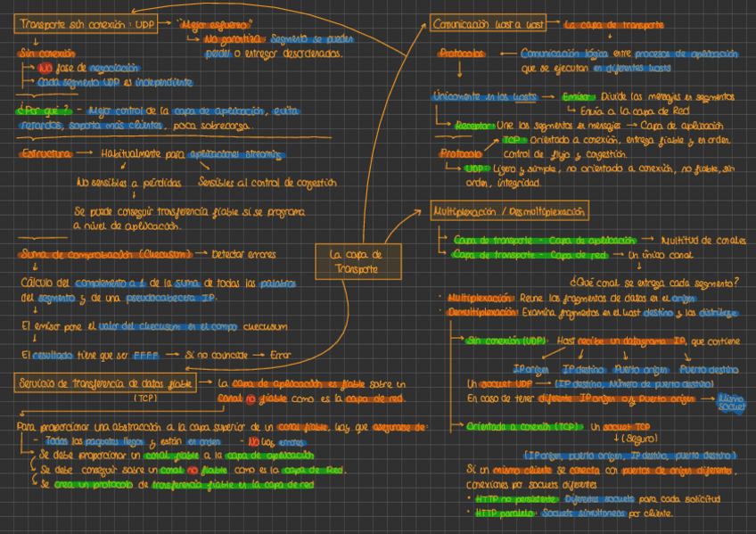Click the "(TCP)" label under the Servicio box

click(x=145, y=398)
